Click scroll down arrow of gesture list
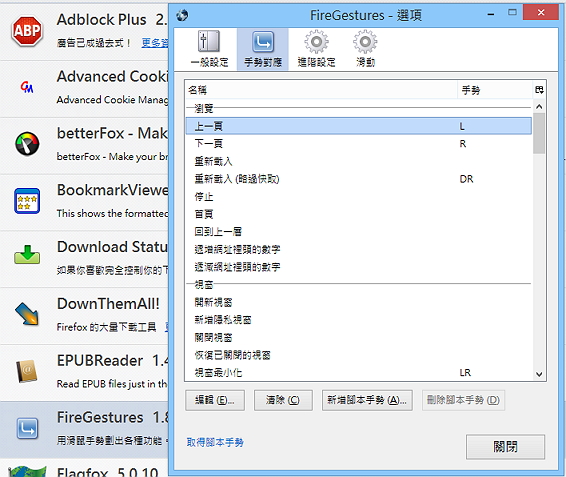The width and height of the screenshot is (566, 477). pos(539,374)
